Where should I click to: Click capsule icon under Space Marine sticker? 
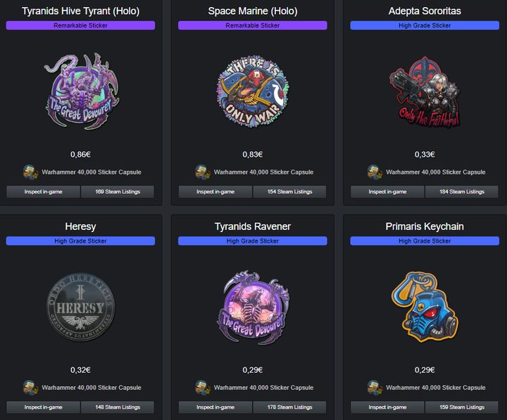point(202,172)
